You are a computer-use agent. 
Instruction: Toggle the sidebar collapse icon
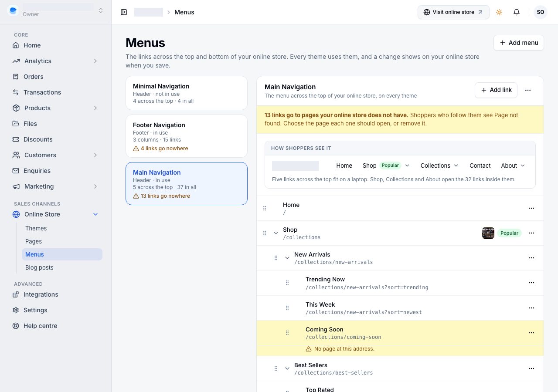(x=124, y=12)
